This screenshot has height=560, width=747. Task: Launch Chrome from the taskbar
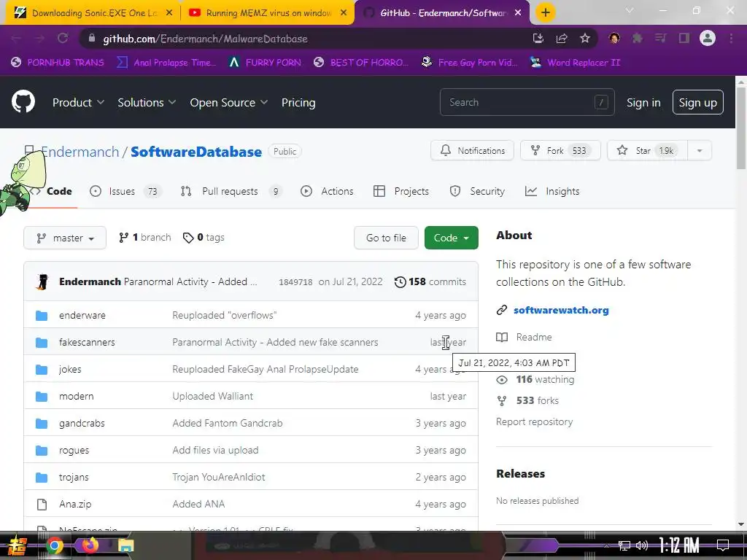(x=54, y=545)
